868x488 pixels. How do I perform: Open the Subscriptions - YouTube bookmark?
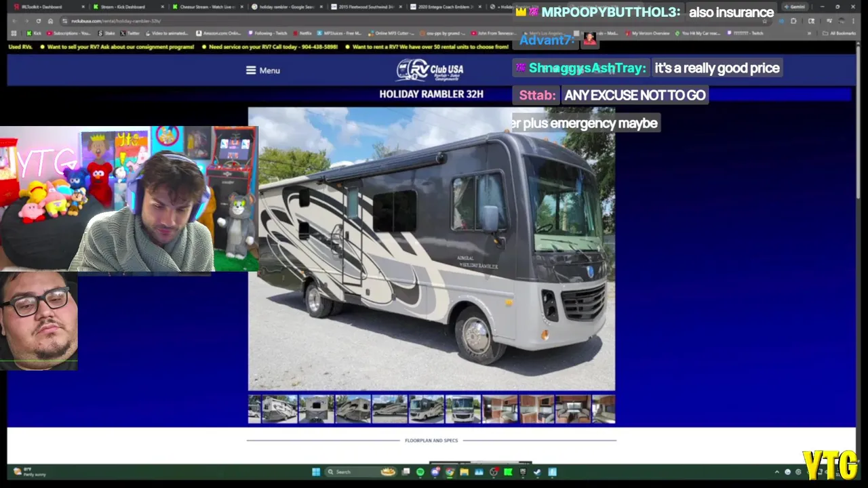(x=70, y=33)
